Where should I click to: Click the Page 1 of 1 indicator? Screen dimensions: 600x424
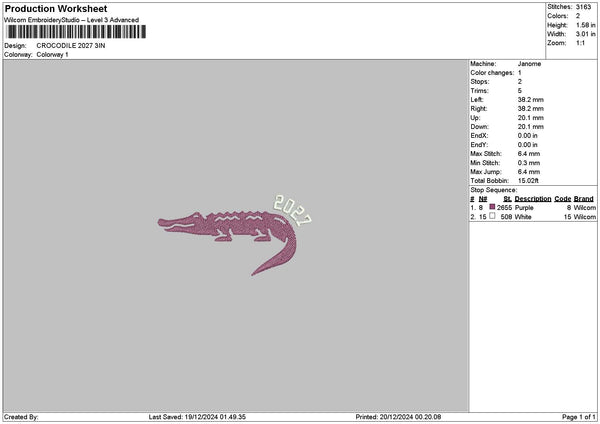pos(579,417)
